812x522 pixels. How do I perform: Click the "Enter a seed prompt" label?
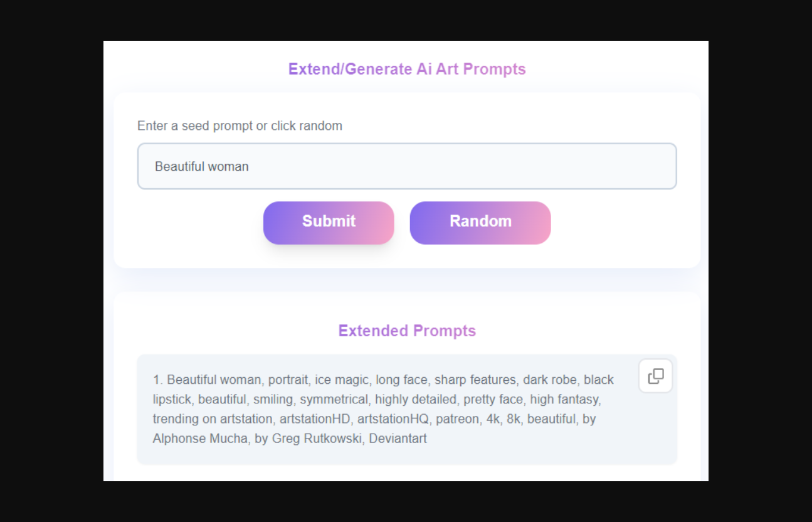(x=240, y=126)
